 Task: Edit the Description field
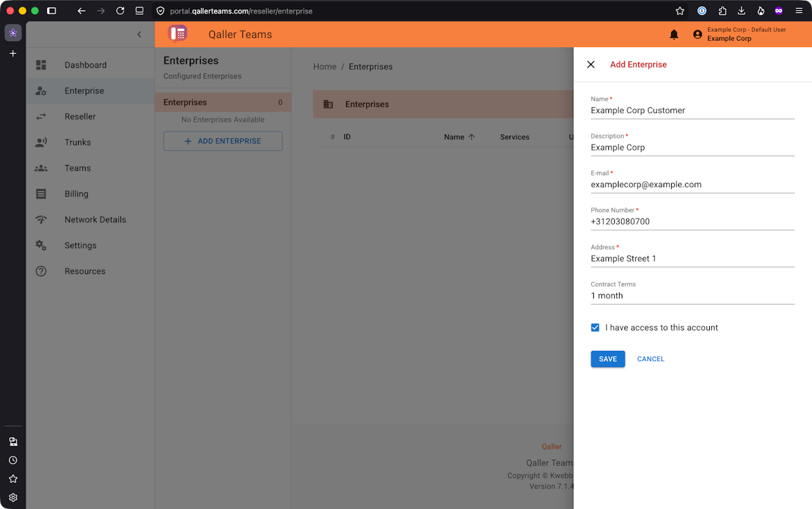tap(693, 147)
